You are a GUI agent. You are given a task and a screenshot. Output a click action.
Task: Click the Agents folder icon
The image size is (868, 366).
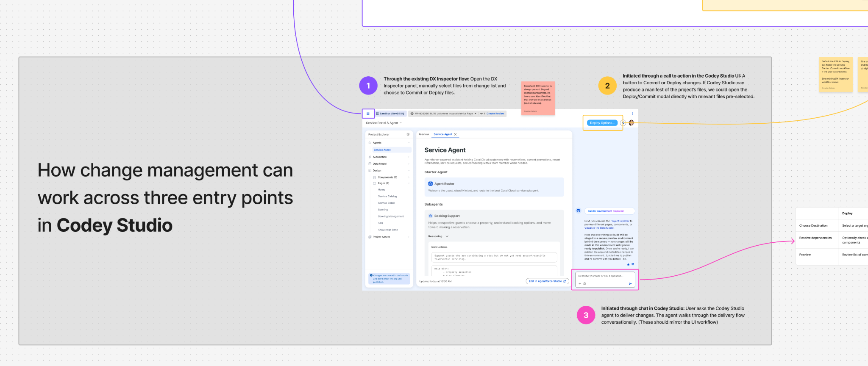coord(370,143)
